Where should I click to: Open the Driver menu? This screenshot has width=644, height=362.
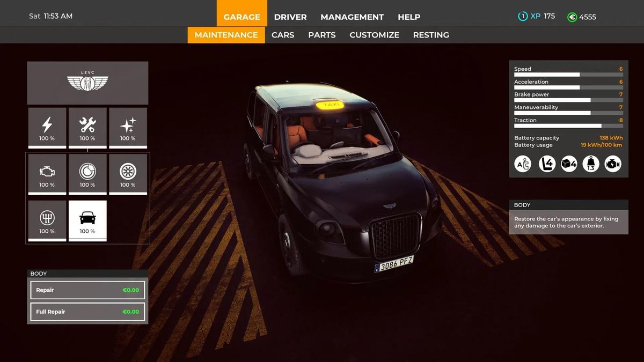290,17
